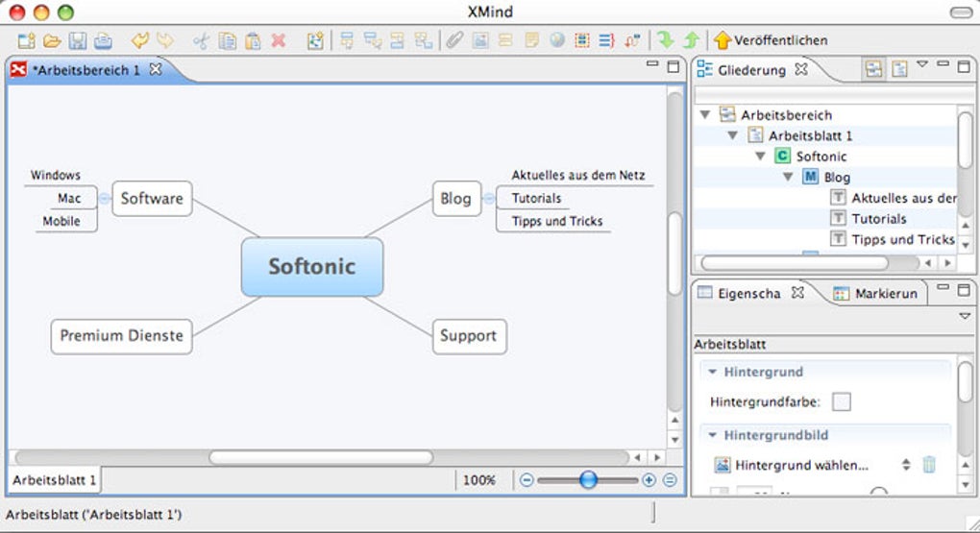Add an attachment with the paperclip icon

[x=454, y=41]
